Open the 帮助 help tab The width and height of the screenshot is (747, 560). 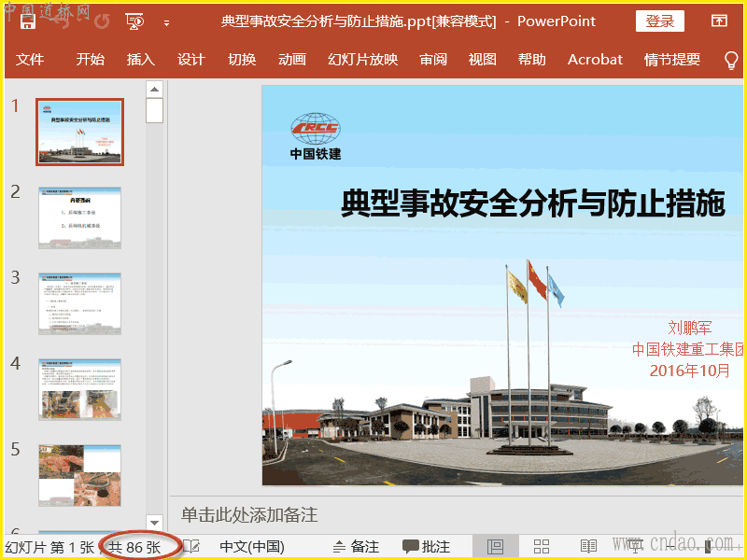tap(531, 59)
